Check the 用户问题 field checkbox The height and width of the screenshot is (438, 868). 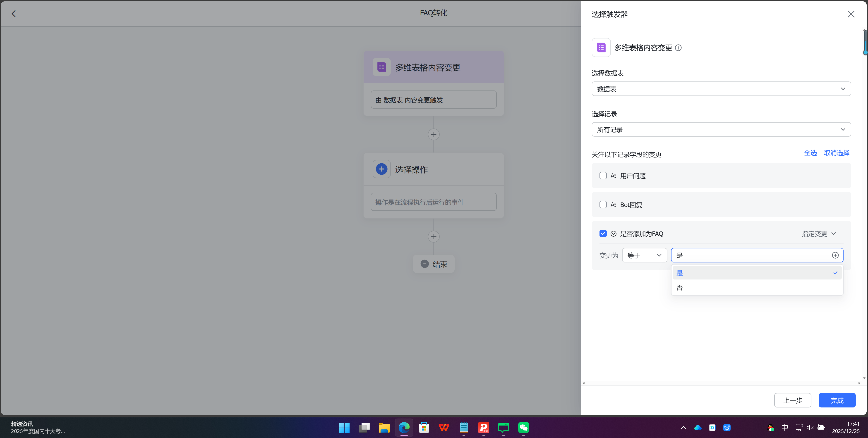tap(603, 175)
